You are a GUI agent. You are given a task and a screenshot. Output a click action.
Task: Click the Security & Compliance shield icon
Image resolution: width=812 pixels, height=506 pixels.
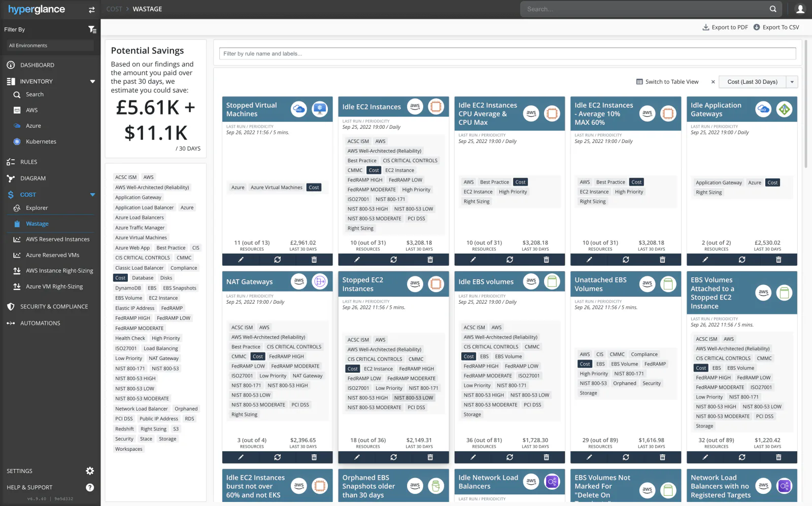[x=11, y=306]
